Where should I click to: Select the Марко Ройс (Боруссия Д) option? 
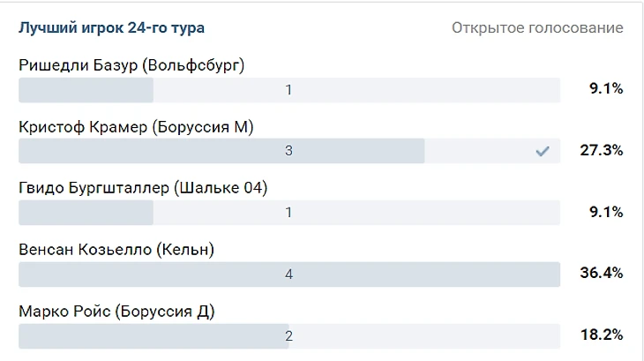(117, 312)
